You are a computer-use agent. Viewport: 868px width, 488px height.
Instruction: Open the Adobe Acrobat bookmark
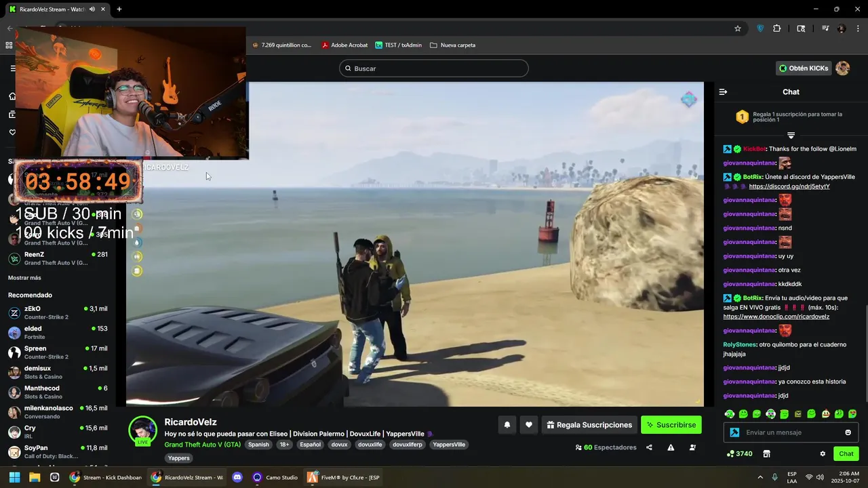[x=344, y=45]
